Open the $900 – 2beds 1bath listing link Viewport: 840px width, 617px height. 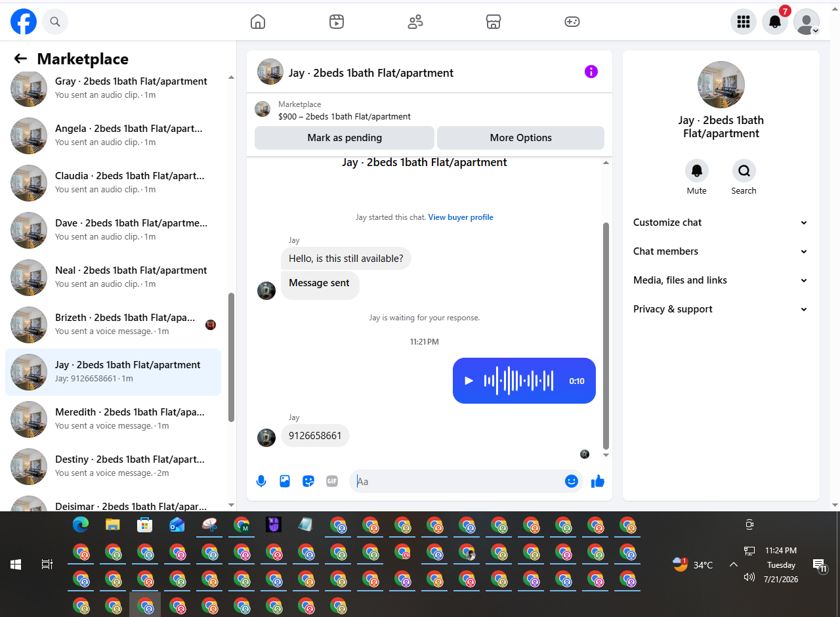[345, 117]
